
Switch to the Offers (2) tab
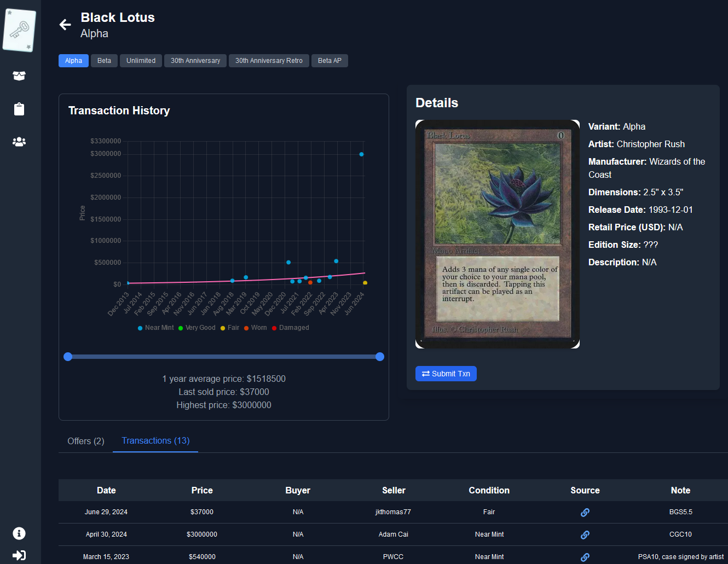coord(85,441)
